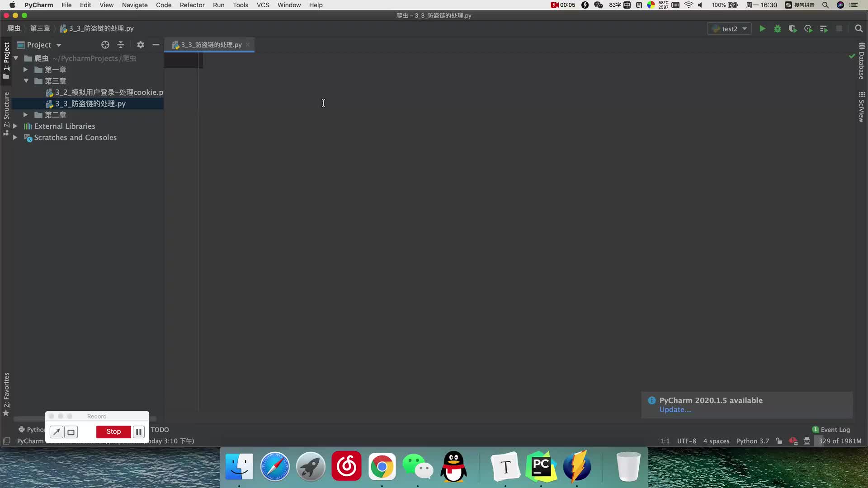Screen dimensions: 868x488
Task: Open the TODO tool window tab
Action: (160, 430)
